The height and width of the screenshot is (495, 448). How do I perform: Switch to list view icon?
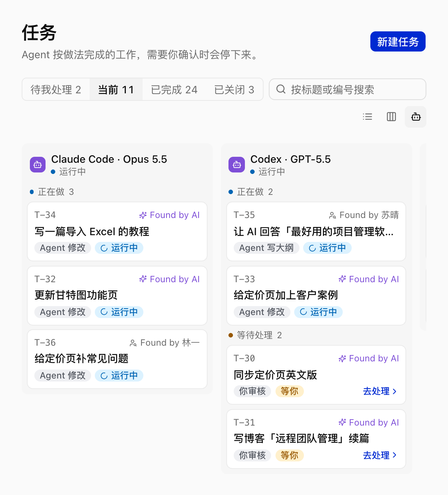coord(367,117)
